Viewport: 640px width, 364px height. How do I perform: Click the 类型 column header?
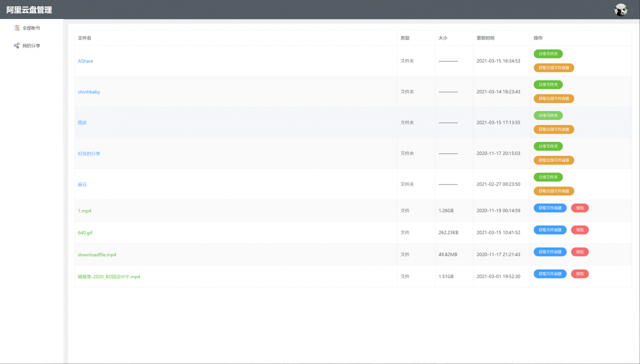(405, 38)
